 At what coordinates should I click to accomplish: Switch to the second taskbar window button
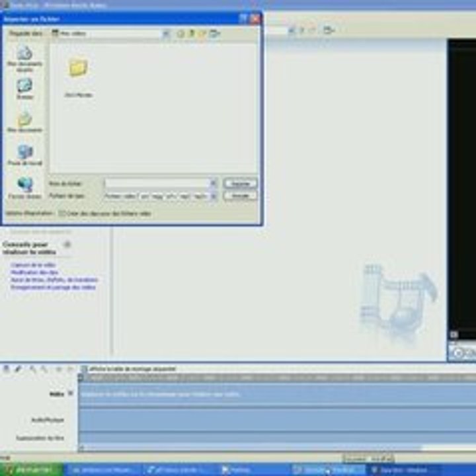[179, 470]
